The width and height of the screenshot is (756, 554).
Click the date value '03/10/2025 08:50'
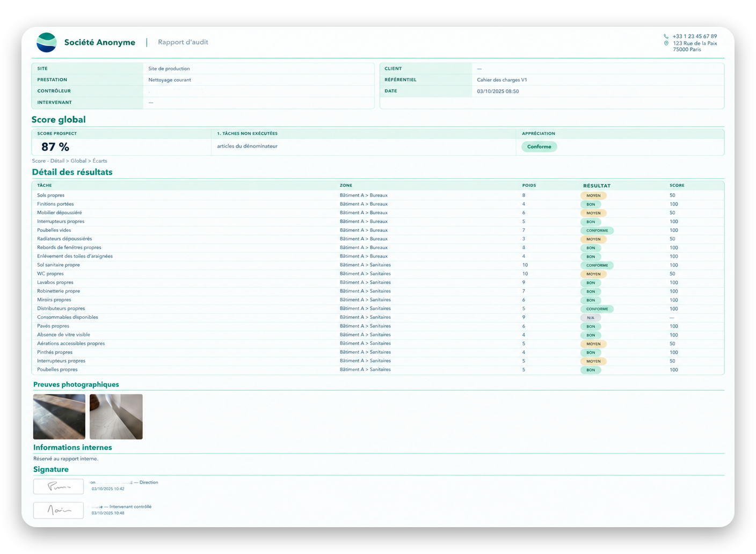pos(498,91)
